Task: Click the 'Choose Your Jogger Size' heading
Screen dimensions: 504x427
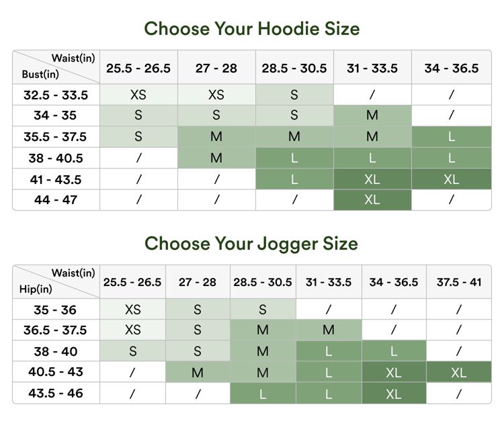Action: click(x=252, y=243)
